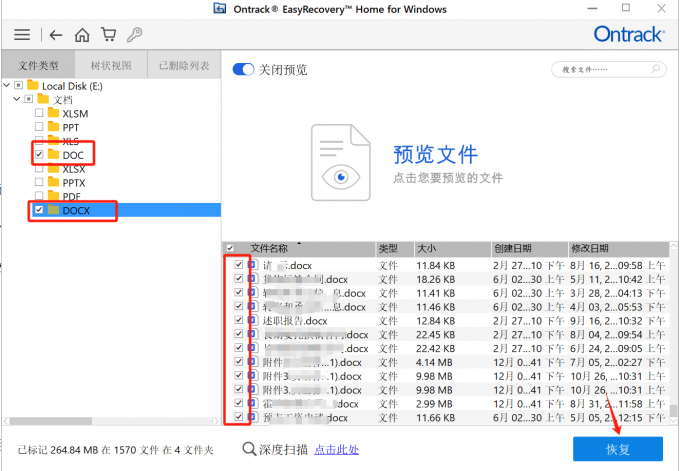The image size is (680, 471).
Task: Check the PPTX folder checkbox
Action: click(x=39, y=182)
